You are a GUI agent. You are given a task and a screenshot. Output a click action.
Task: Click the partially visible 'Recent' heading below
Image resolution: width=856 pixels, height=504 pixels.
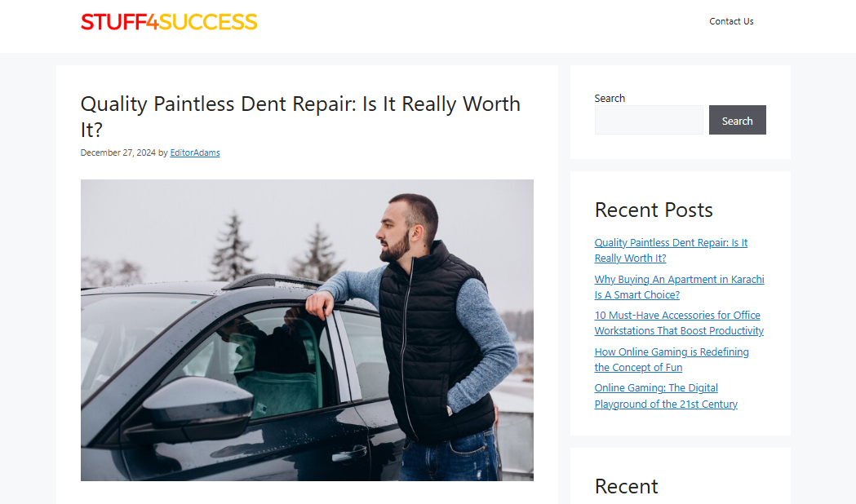626,486
